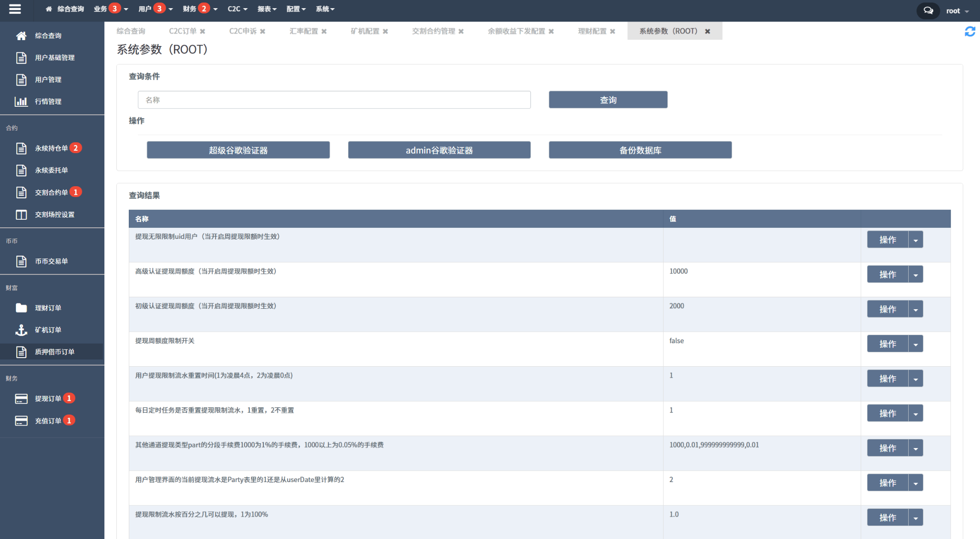Switch to the 矿机配置 tab
Viewport: 980px width, 539px height.
[365, 31]
